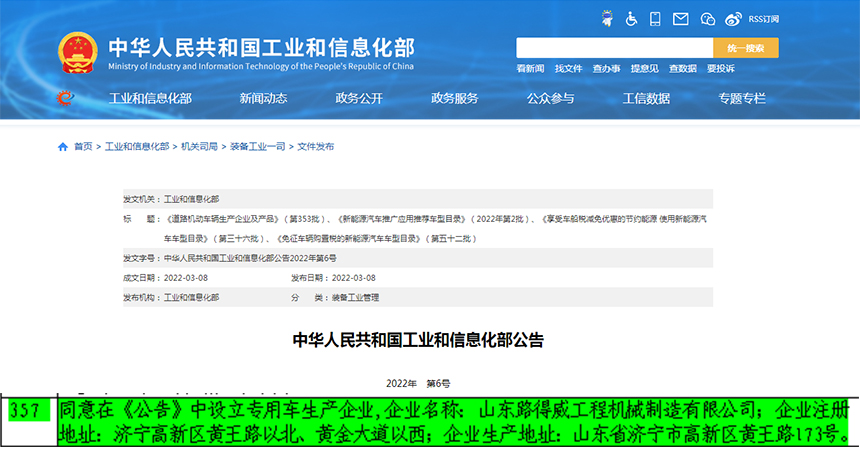860x458 pixels.
Task: Click into the site search box
Action: [614, 48]
